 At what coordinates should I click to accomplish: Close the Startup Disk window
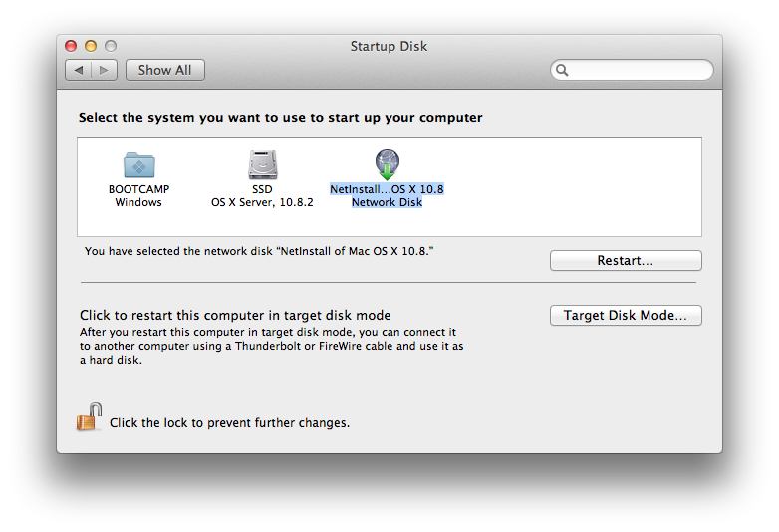(71, 46)
